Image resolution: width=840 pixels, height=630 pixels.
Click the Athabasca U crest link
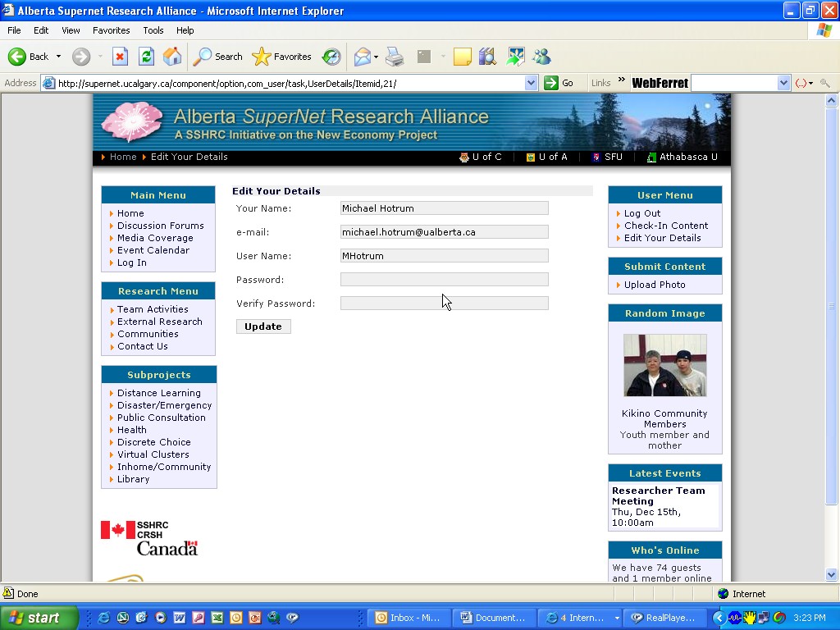pos(651,157)
